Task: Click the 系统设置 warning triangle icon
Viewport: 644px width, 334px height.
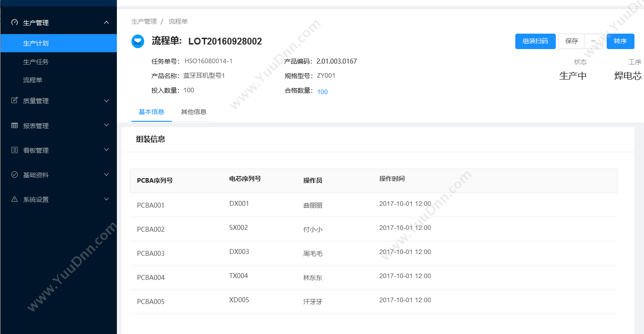Action: [15, 199]
